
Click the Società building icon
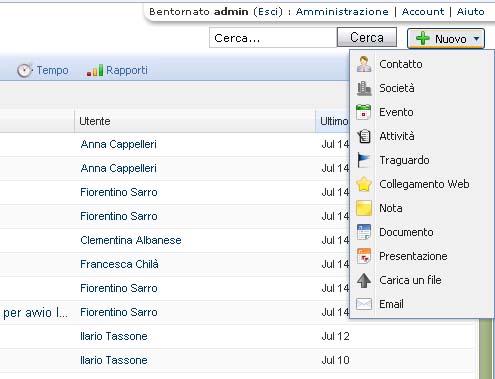pos(364,88)
